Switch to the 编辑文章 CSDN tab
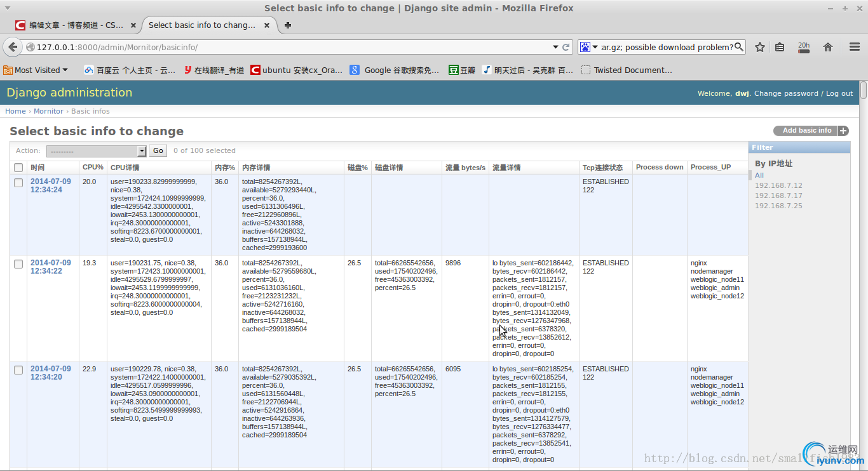Screen dimensions: 868x471 [x=76, y=25]
